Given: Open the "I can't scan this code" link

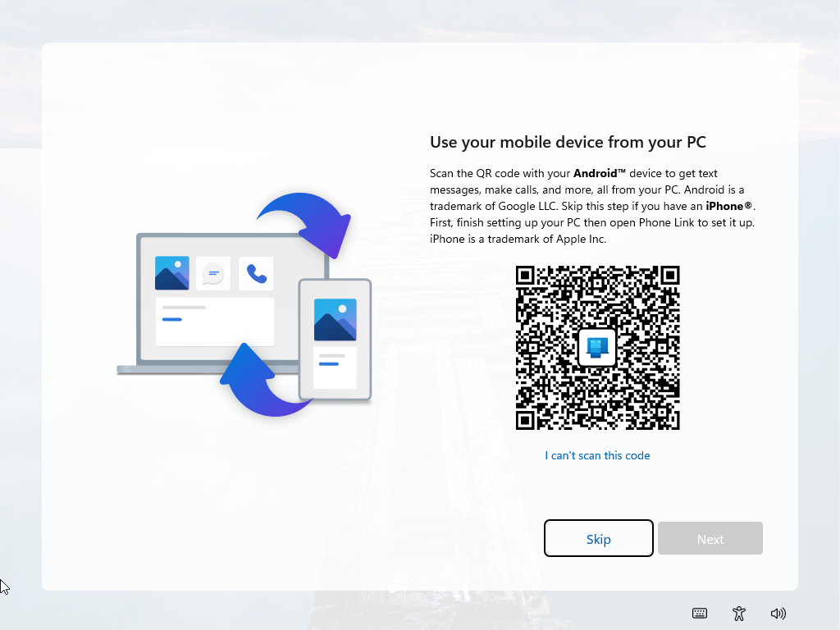Looking at the screenshot, I should [x=597, y=455].
